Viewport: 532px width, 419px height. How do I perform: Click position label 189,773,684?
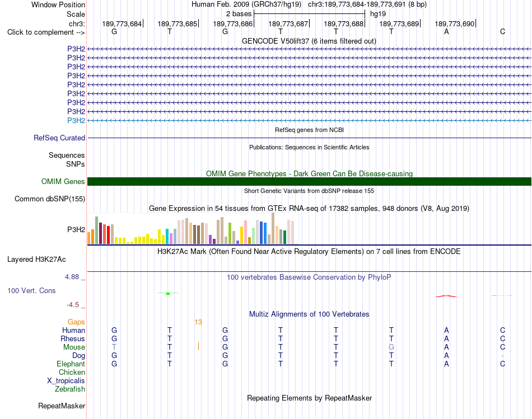coord(122,23)
